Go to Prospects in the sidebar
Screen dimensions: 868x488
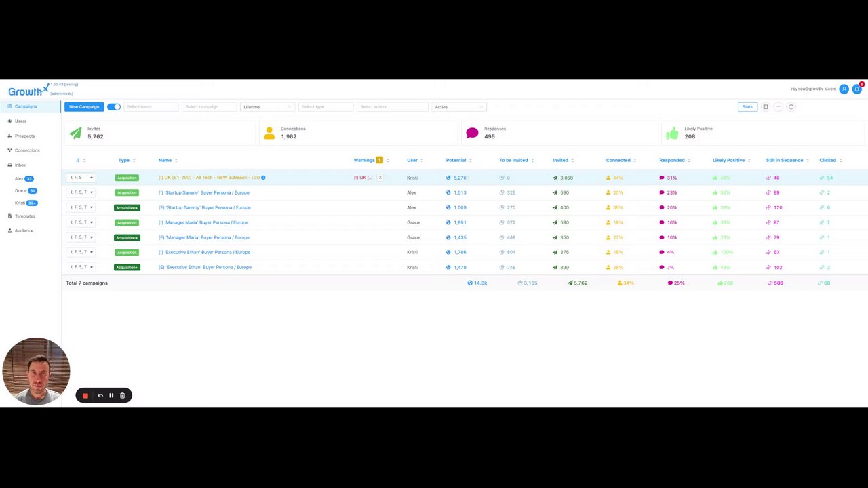pos(24,136)
